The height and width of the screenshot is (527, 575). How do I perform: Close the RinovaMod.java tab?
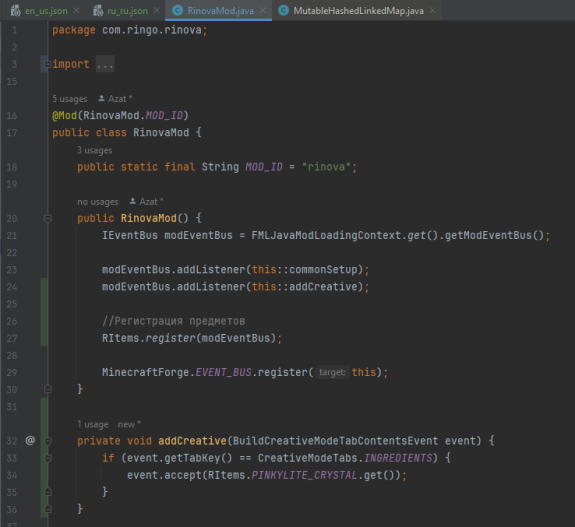[x=263, y=11]
